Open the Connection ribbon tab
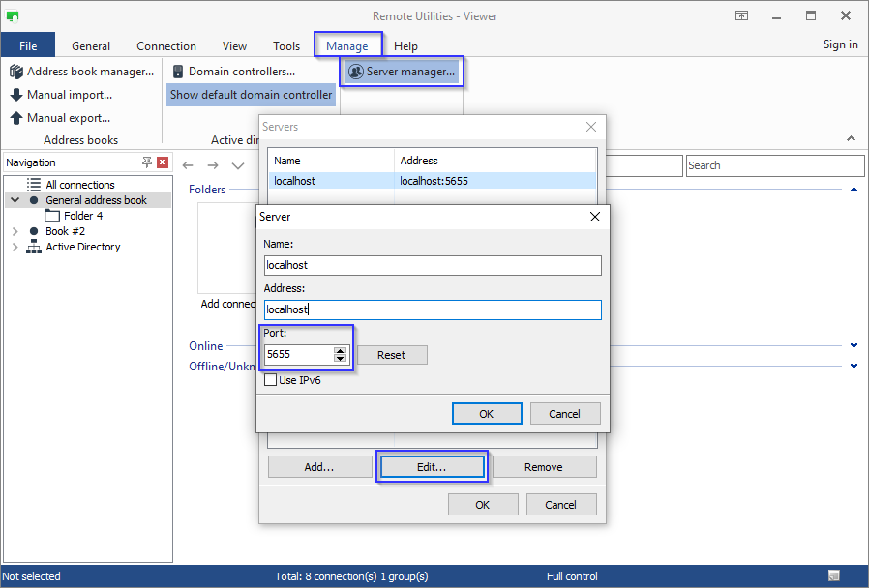869x588 pixels. tap(166, 45)
